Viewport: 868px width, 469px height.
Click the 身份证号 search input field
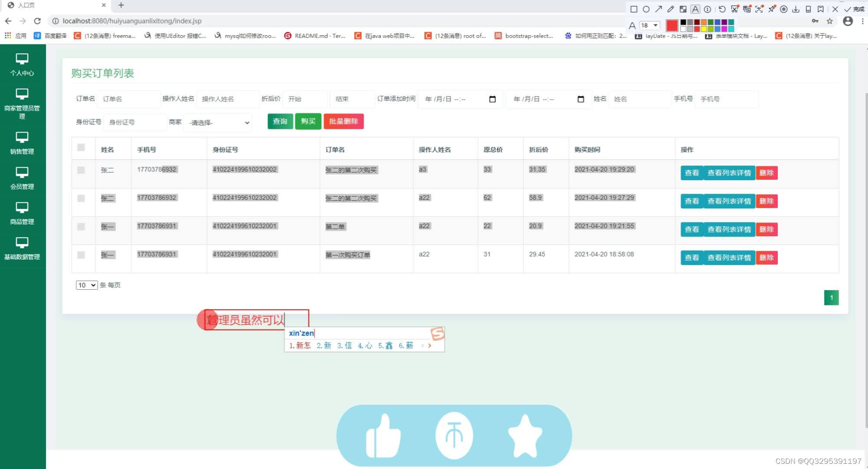click(135, 122)
